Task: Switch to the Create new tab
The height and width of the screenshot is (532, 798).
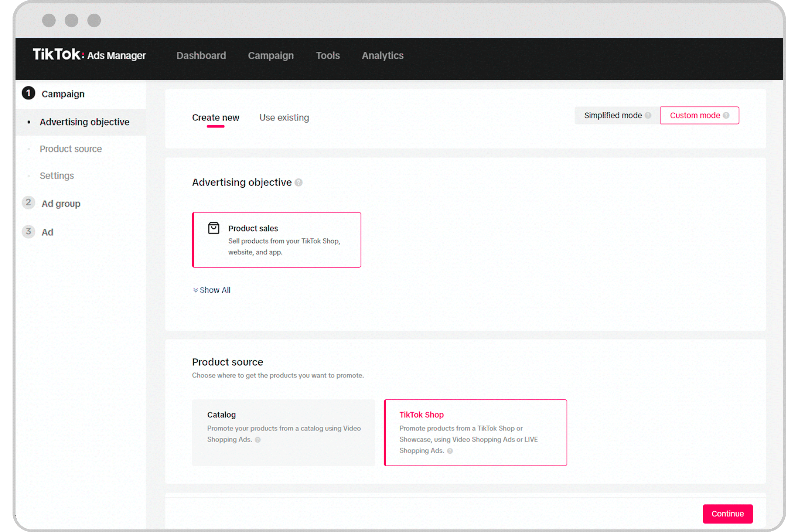Action: coord(215,117)
